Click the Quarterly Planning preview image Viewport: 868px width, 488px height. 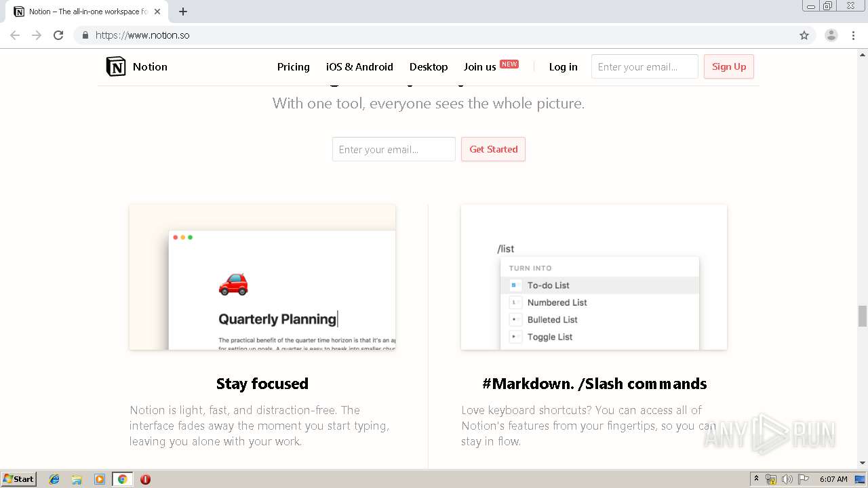pyautogui.click(x=262, y=277)
